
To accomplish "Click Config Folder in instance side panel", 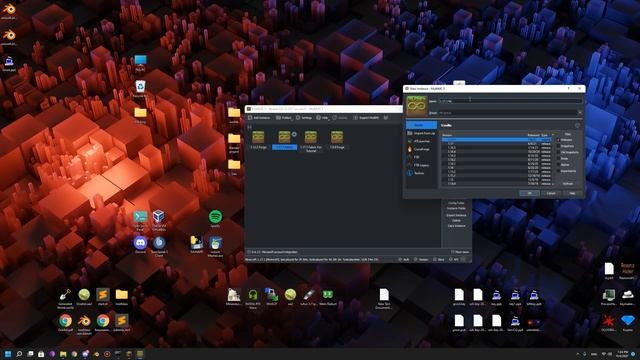I will pos(456,203).
